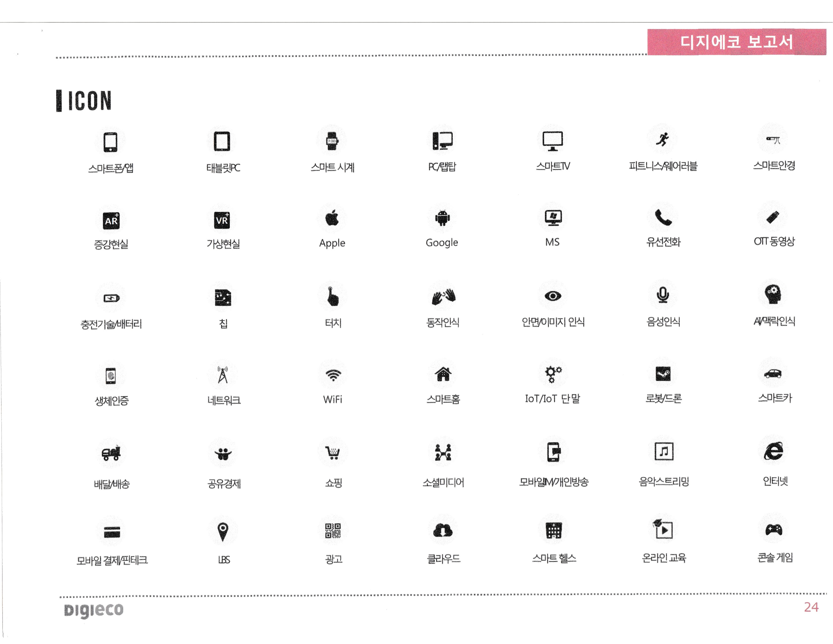Select the console game controller icon
The width and height of the screenshot is (833, 644).
(773, 530)
